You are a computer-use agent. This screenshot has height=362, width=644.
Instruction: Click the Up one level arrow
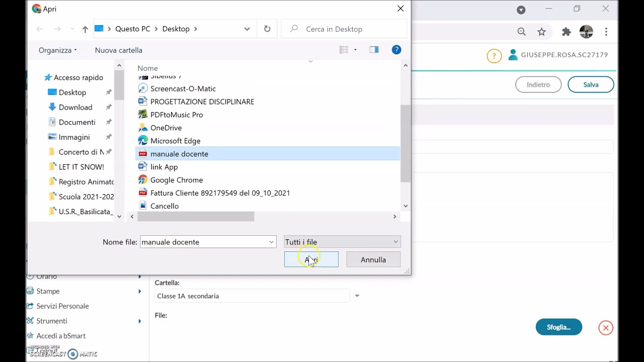coord(85,29)
